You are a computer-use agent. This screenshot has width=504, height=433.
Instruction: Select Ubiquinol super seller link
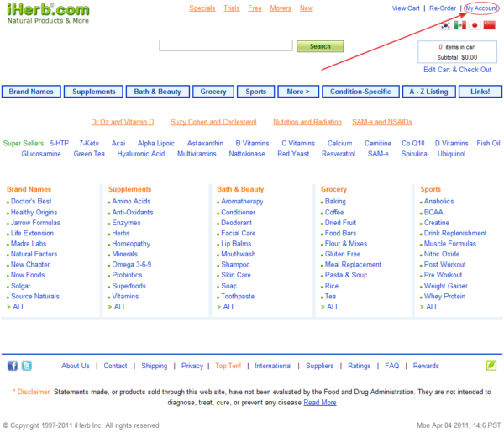(x=451, y=154)
